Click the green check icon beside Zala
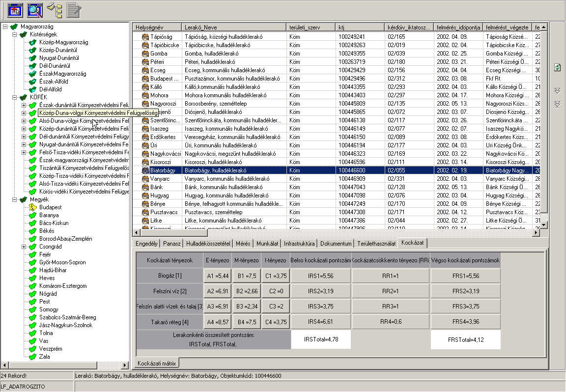 (33, 357)
